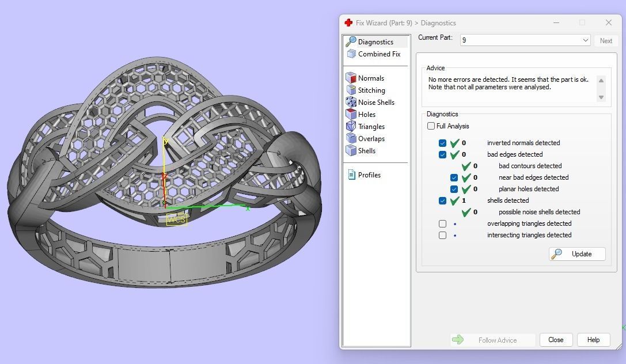Click the Follow Advice button
This screenshot has height=364, width=626.
[x=492, y=340]
